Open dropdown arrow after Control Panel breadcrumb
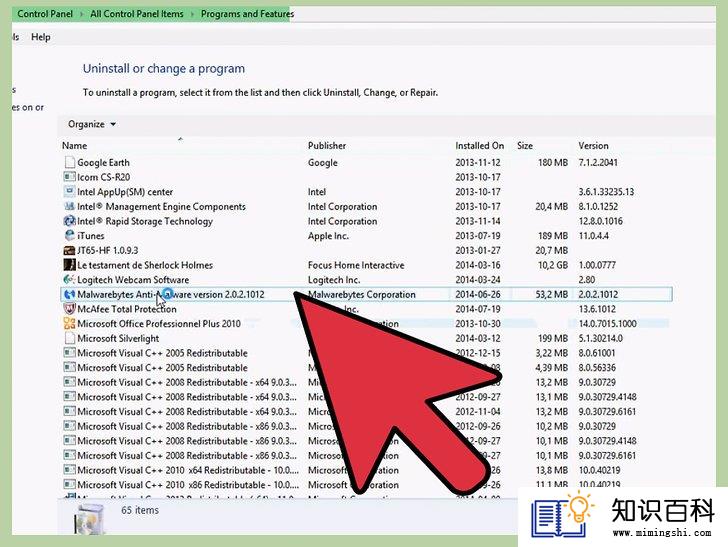728x547 pixels. [x=82, y=14]
